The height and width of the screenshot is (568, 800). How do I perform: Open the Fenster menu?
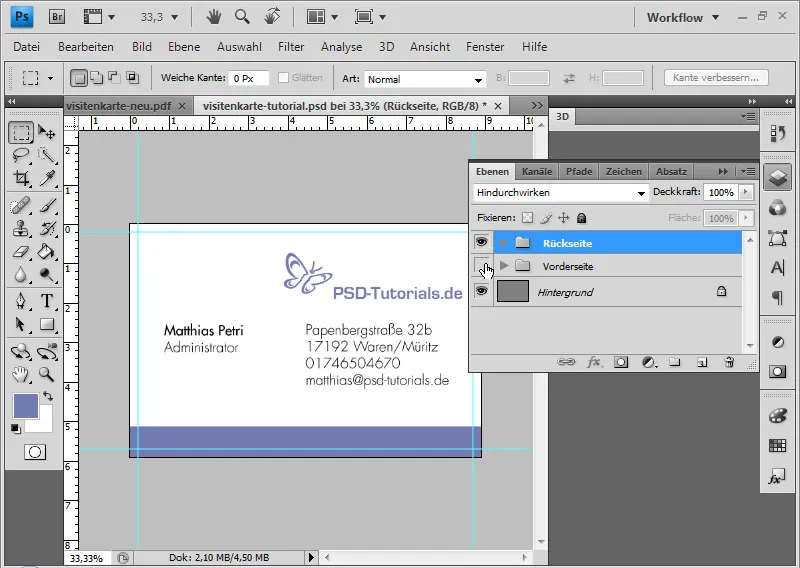point(485,47)
